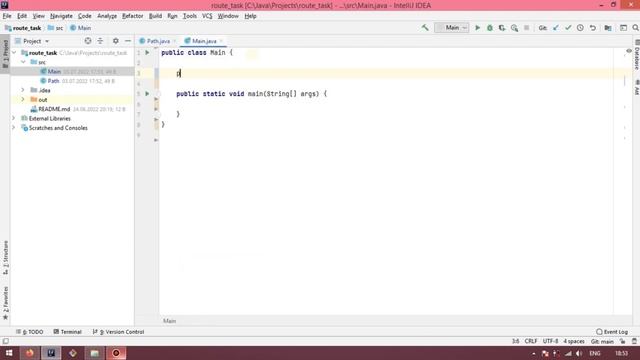
Task: Click the src breadcrumb in navigation bar
Action: coord(55,28)
